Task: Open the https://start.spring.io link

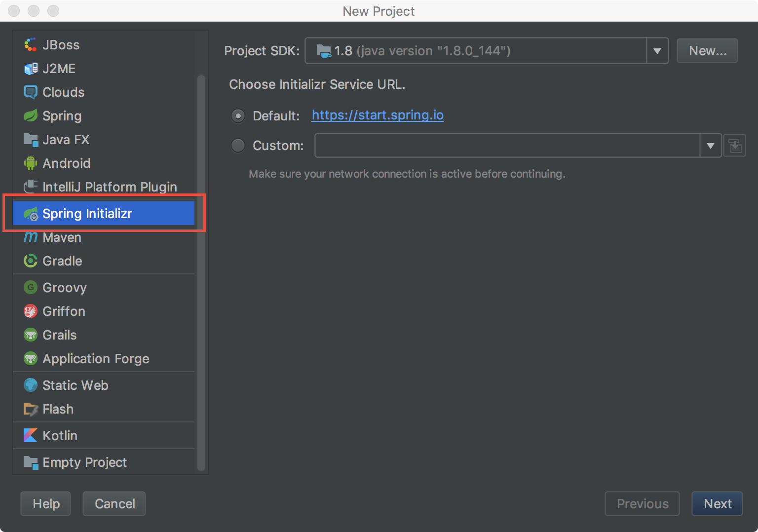Action: coord(378,115)
